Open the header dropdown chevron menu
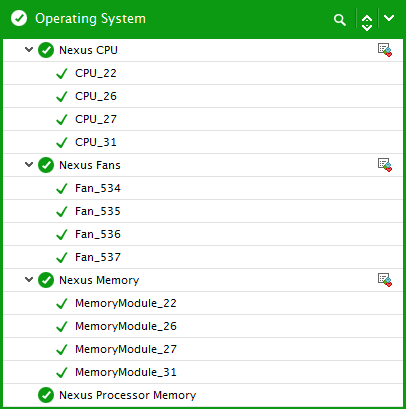Viewport: 406px width, 409px height. coord(389,18)
